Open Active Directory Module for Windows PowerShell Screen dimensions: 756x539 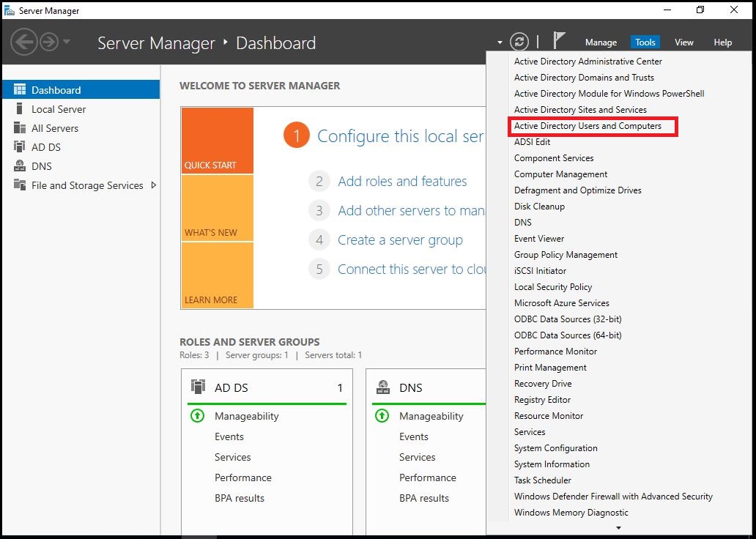(x=609, y=94)
